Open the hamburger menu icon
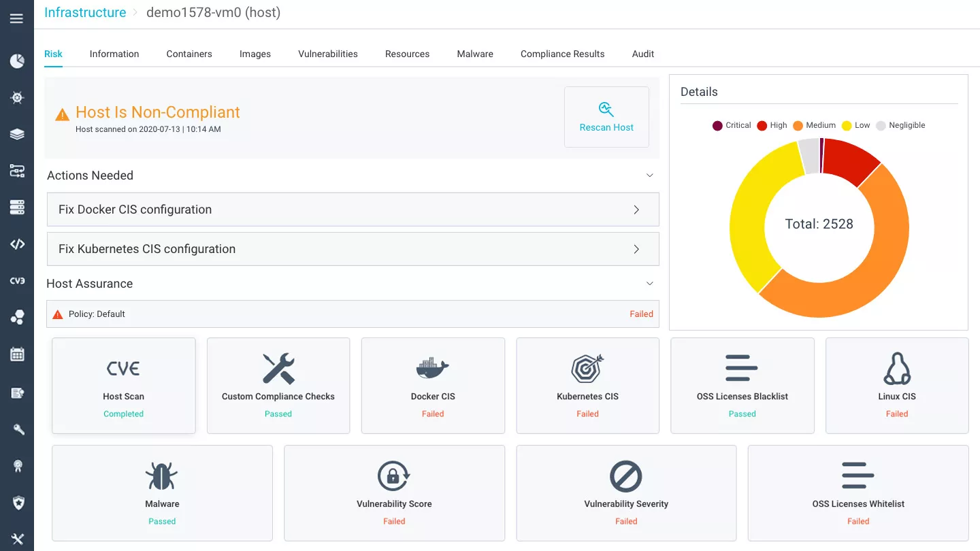The image size is (980, 551). pos(16,18)
